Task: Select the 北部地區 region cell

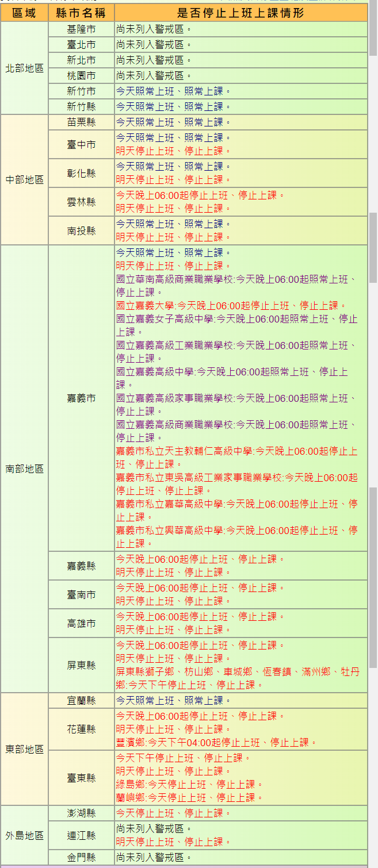Action: 24,68
